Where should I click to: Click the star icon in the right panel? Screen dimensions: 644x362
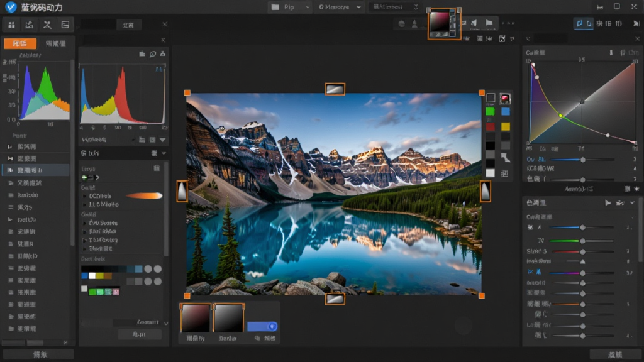click(636, 189)
